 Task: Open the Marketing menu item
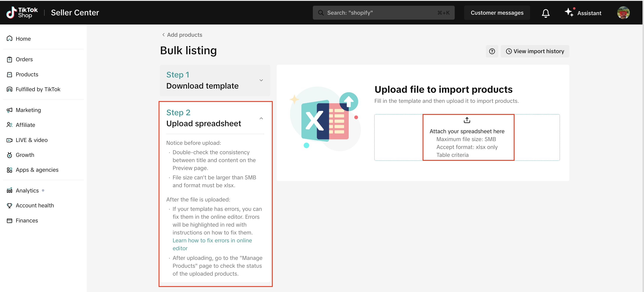pyautogui.click(x=28, y=110)
